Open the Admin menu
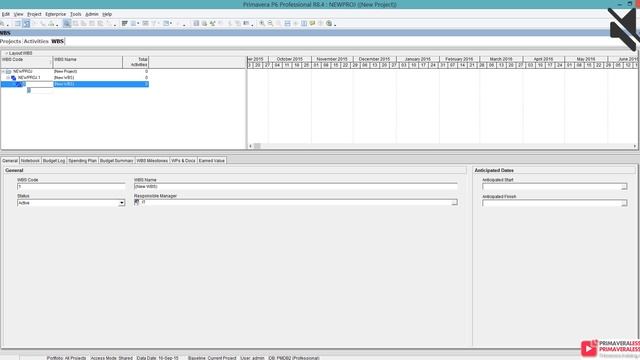 click(x=92, y=14)
